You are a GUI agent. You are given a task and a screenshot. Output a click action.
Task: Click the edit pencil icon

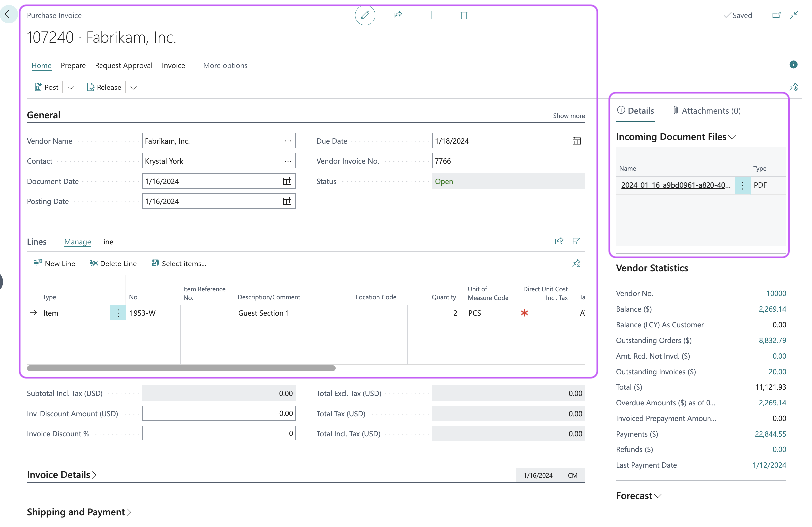click(365, 15)
